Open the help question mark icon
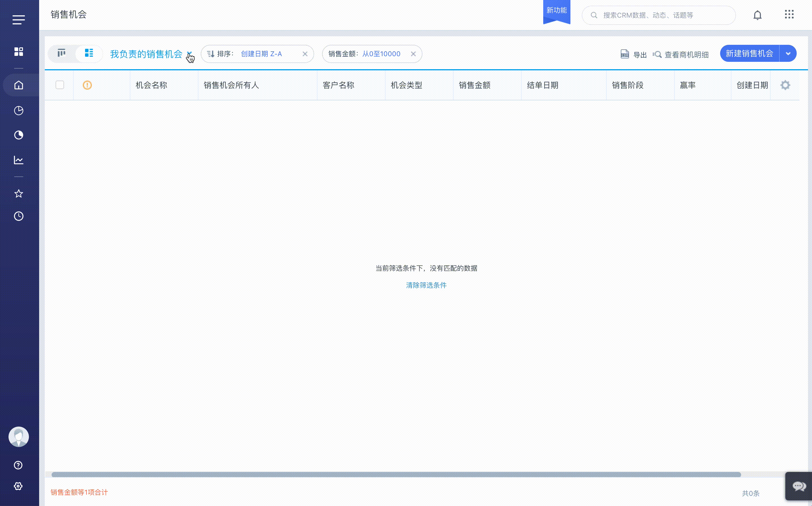This screenshot has height=506, width=812. tap(18, 465)
